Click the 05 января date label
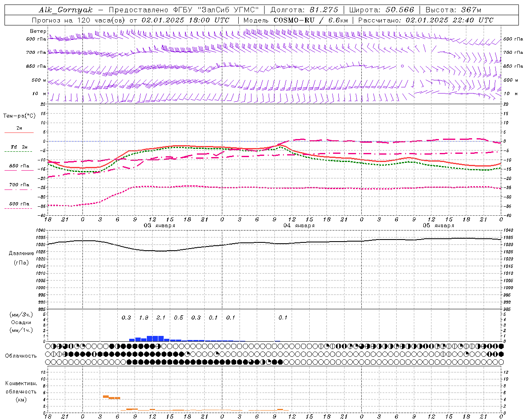 (x=438, y=226)
